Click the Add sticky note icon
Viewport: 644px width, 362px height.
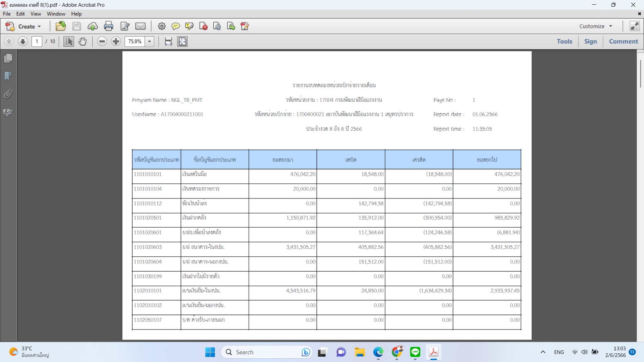point(175,26)
